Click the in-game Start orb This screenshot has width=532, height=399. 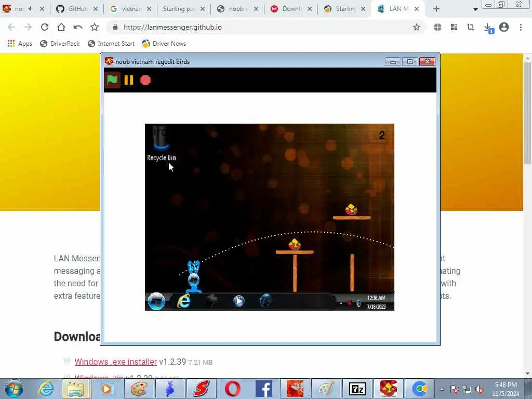pyautogui.click(x=156, y=301)
